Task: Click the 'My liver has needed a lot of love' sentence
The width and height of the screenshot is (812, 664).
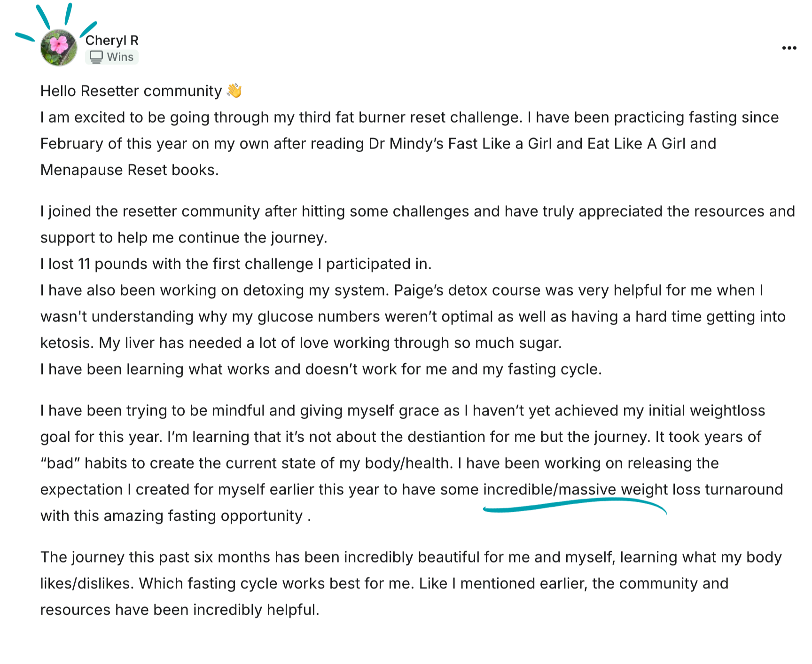Action: (x=330, y=343)
